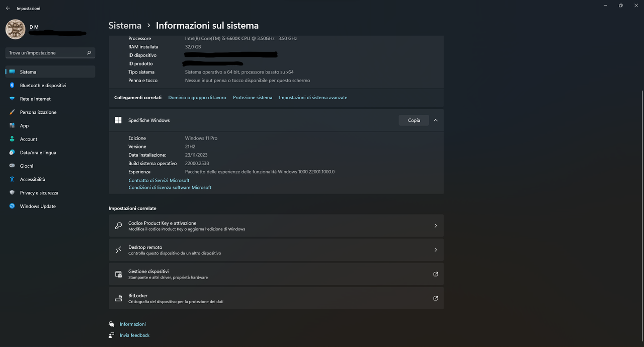Click the Windows logo icon in Specifiche Windows
The height and width of the screenshot is (347, 644).
pos(118,120)
